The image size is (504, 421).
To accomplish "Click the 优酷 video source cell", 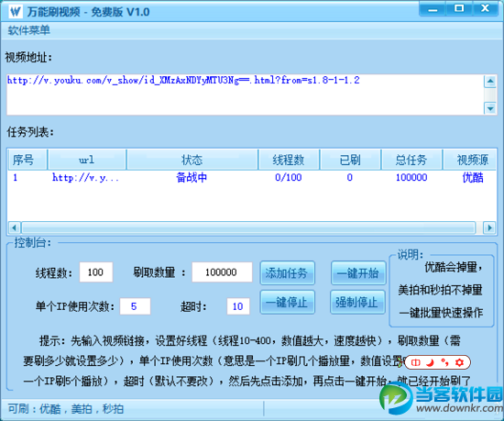I will point(473,178).
